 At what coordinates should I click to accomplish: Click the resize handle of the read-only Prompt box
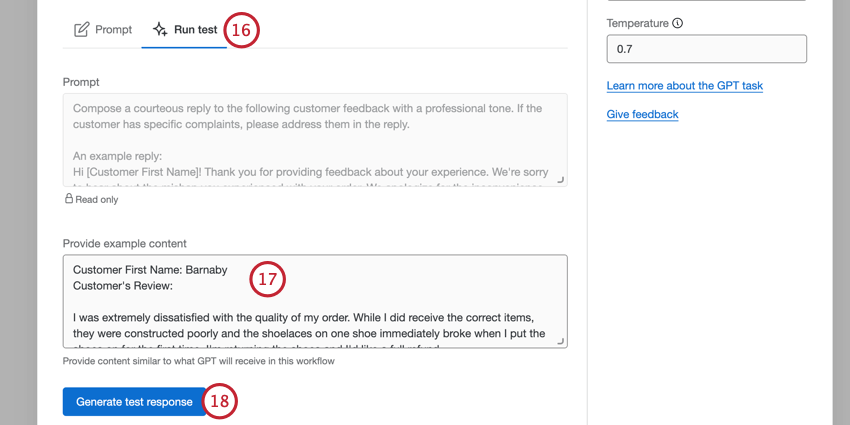tap(560, 180)
